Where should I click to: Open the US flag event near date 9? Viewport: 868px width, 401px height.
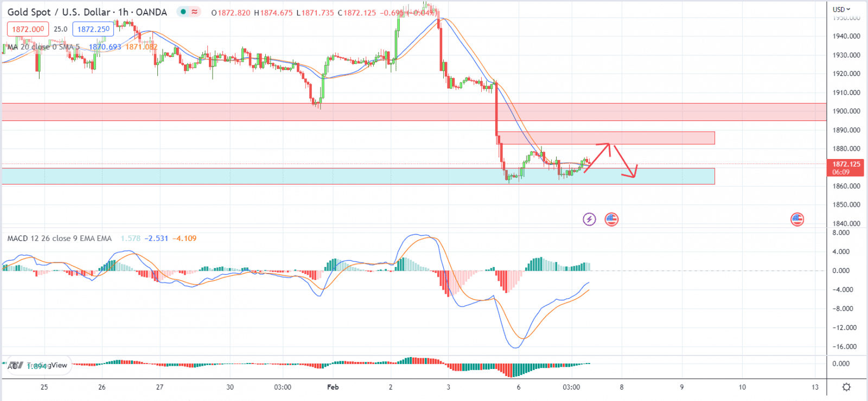point(797,219)
